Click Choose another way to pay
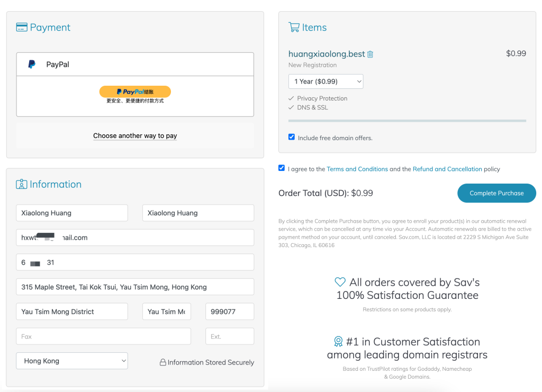The image size is (542, 392). (135, 136)
